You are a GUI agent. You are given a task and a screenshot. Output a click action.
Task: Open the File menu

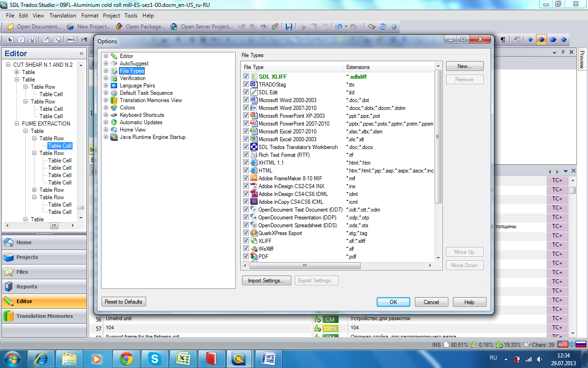(10, 16)
